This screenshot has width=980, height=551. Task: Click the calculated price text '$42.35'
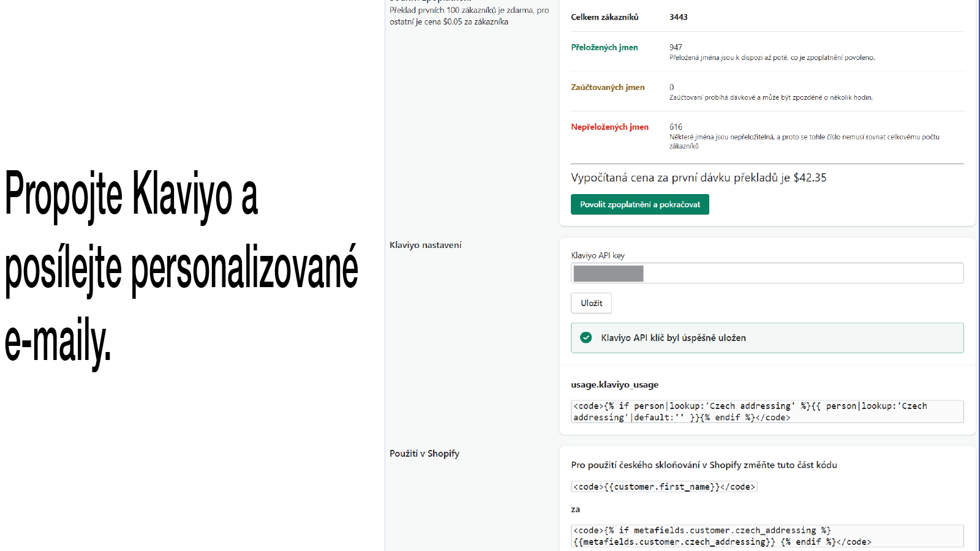[810, 178]
